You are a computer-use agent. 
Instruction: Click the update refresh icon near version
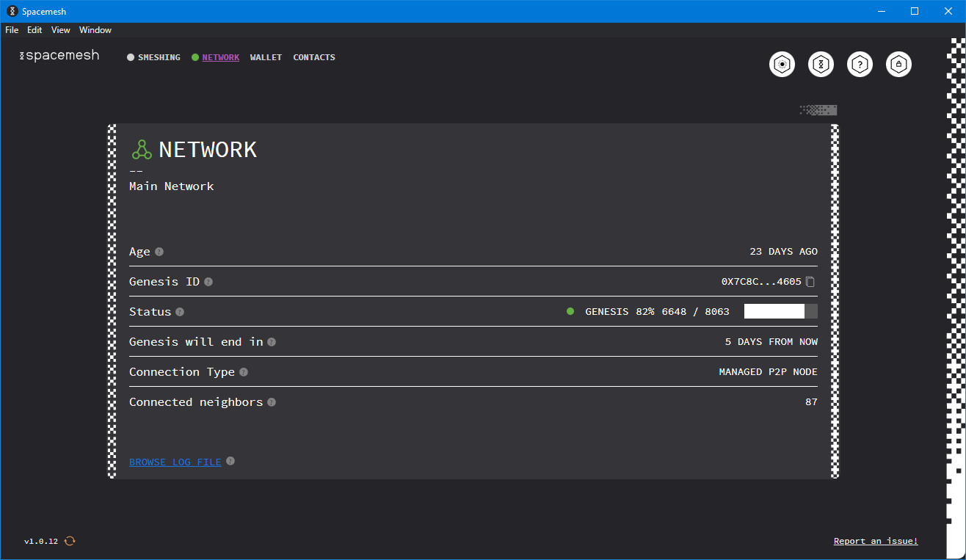click(70, 541)
